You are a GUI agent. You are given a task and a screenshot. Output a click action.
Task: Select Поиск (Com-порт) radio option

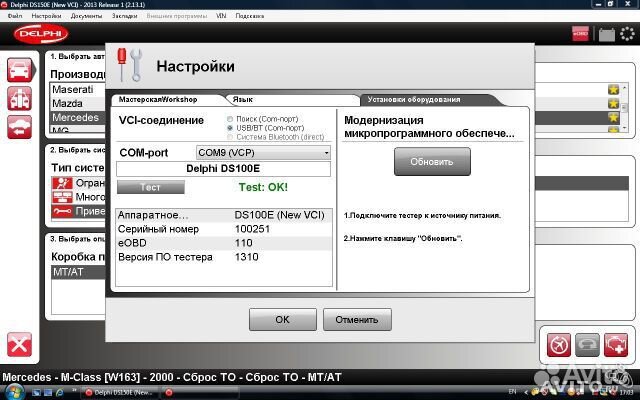tap(230, 119)
